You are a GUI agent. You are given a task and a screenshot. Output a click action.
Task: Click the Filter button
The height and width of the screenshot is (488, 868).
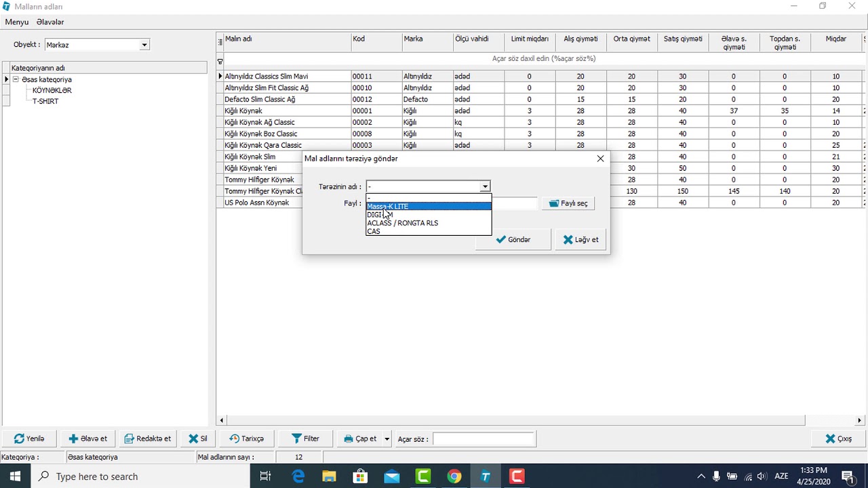305,439
